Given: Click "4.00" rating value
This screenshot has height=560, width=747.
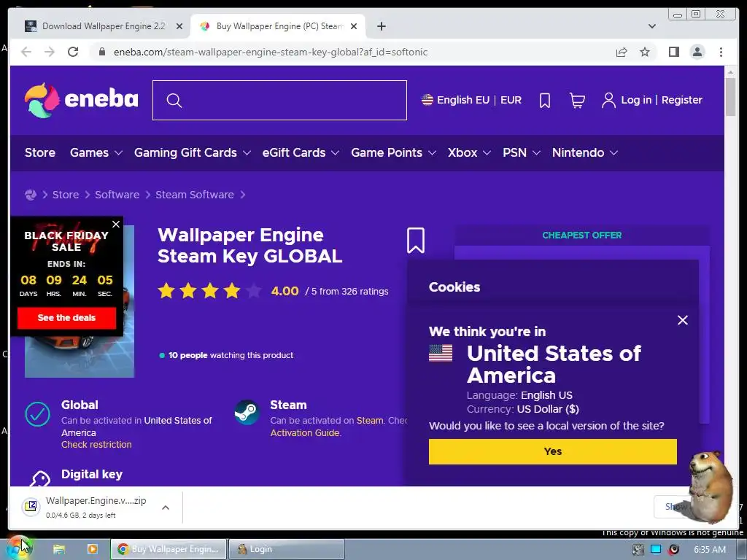Looking at the screenshot, I should pyautogui.click(x=285, y=291).
